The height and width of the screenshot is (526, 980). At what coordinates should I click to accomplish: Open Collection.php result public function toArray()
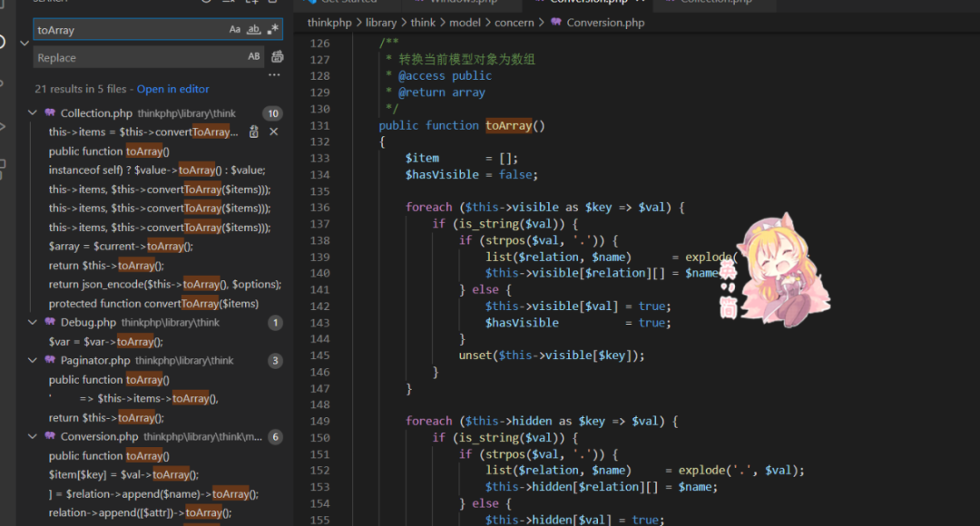click(x=109, y=151)
